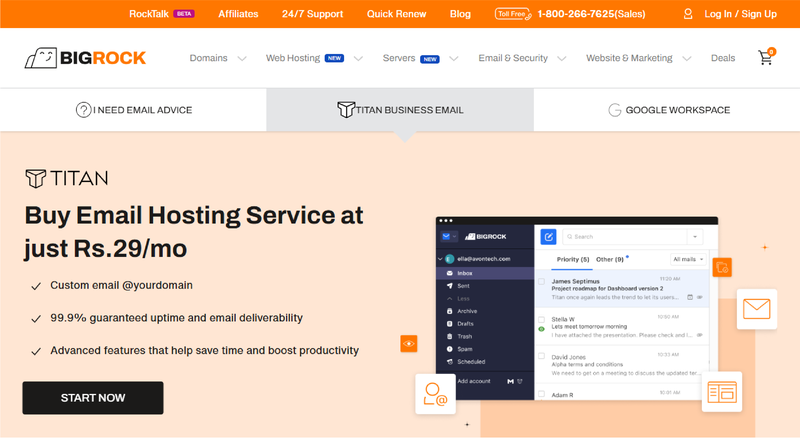Viewport: 800px width, 445px height.
Task: Open the RockTalk Beta link
Action: tap(161, 14)
